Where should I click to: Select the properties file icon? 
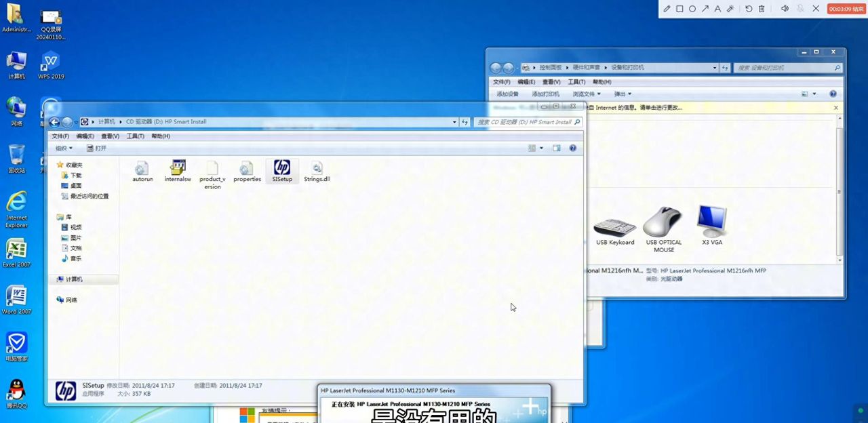pos(247,172)
